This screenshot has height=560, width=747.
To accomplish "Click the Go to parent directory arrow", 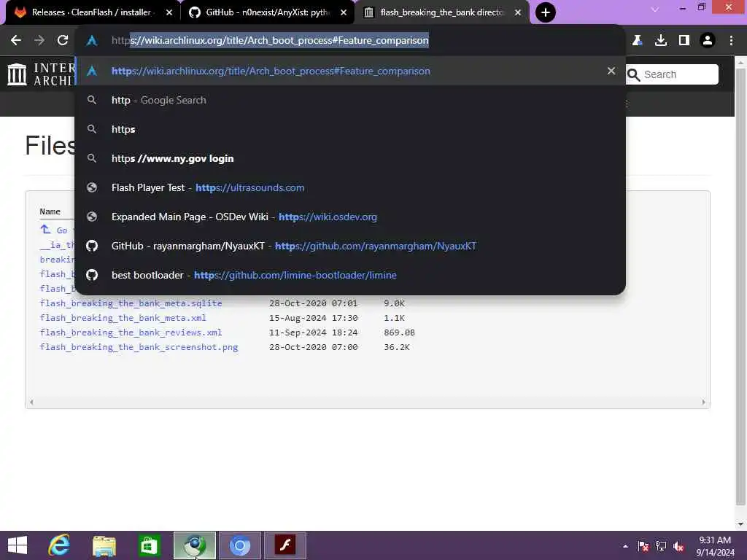I will click(x=45, y=230).
